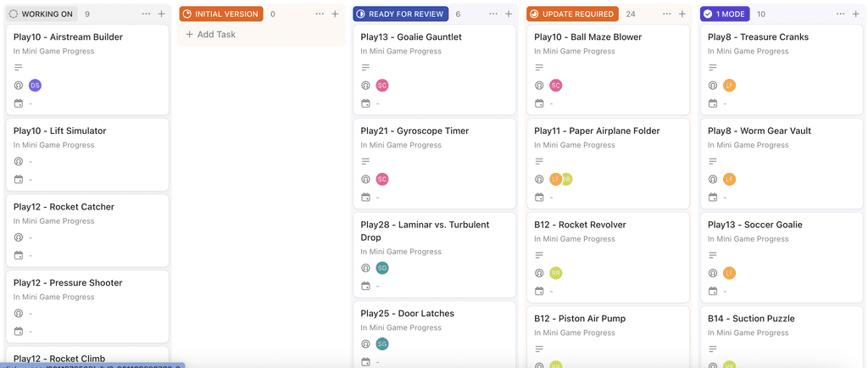The image size is (868, 368).
Task: Set due date on Goalie Gauntlet card
Action: 365,103
